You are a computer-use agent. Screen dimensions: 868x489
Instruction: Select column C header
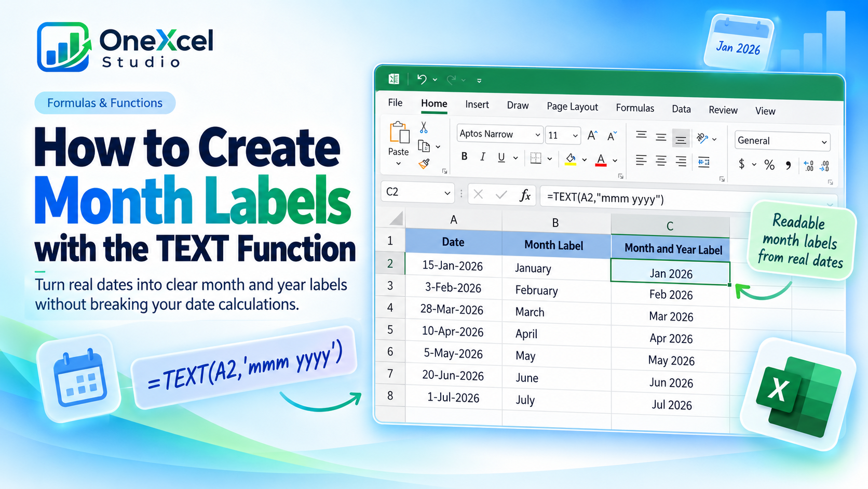pyautogui.click(x=670, y=226)
